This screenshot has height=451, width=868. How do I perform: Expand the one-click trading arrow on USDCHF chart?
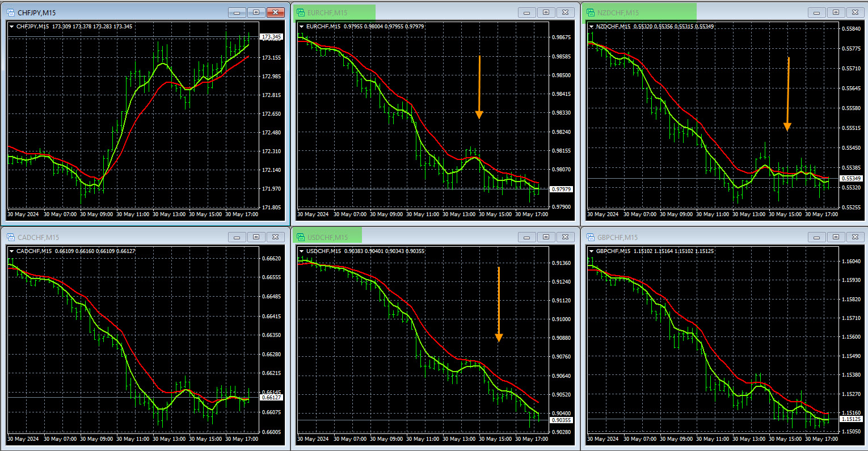point(300,251)
